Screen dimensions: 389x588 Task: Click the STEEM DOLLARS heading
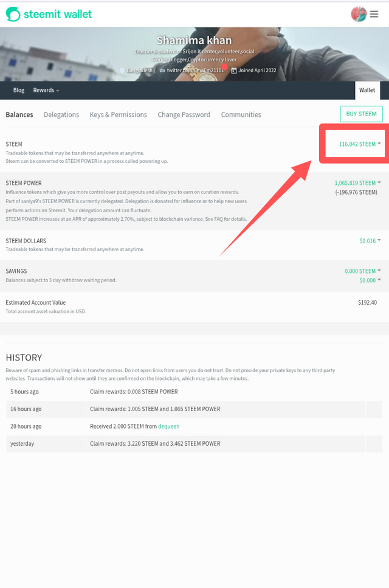[26, 241]
